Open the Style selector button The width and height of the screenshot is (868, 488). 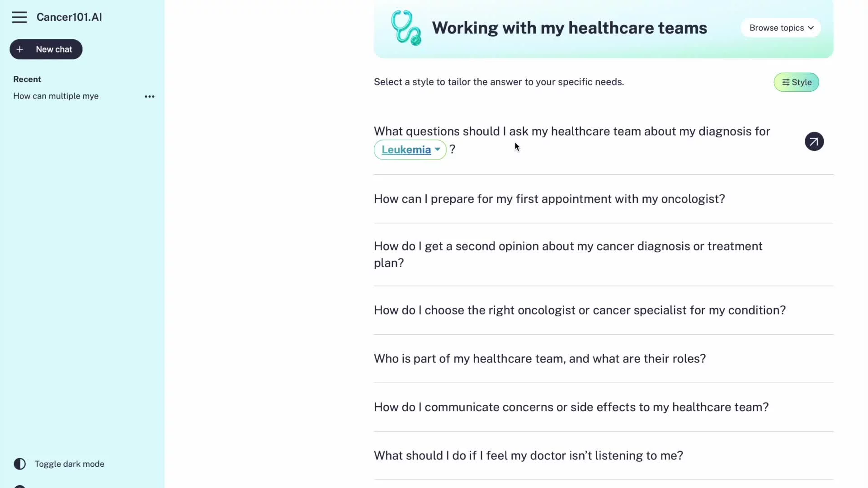pos(796,82)
